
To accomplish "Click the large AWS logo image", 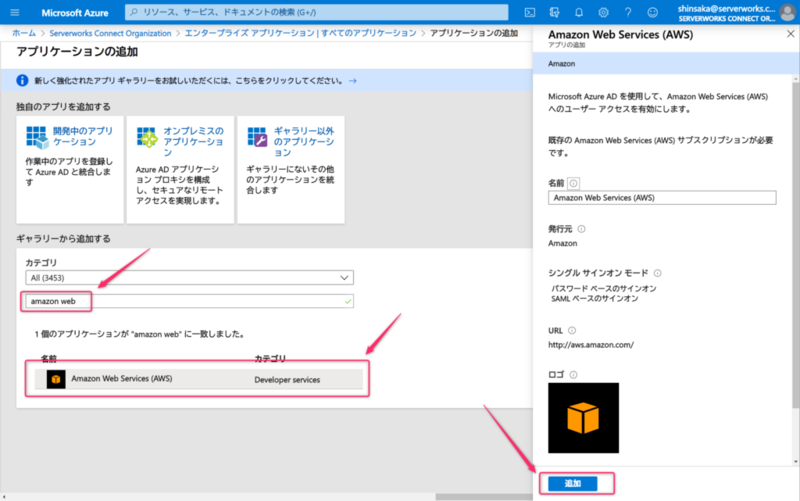I will click(x=584, y=418).
